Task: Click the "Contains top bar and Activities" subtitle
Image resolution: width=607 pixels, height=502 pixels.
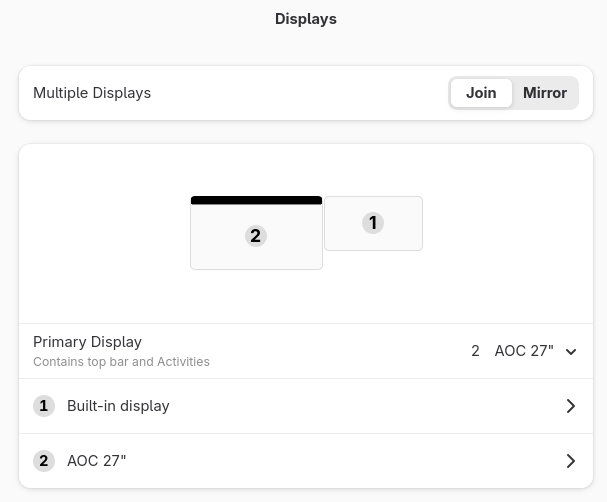Action: 121,362
